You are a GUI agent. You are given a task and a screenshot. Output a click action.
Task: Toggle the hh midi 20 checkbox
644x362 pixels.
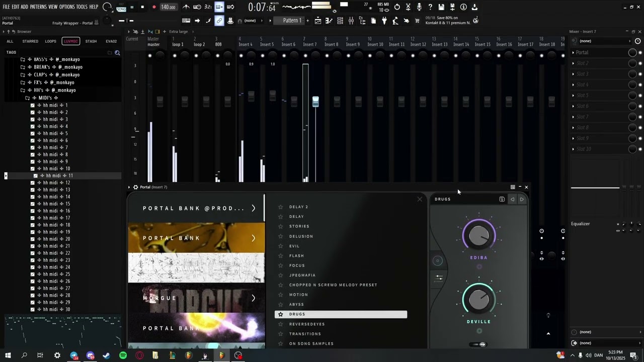pyautogui.click(x=33, y=239)
